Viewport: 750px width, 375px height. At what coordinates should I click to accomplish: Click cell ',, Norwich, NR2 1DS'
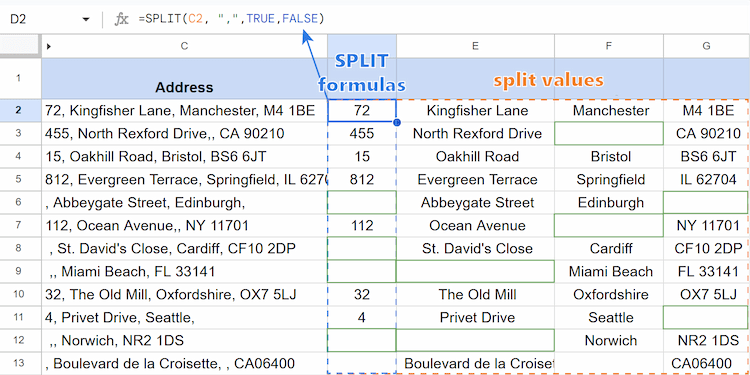[x=184, y=340]
